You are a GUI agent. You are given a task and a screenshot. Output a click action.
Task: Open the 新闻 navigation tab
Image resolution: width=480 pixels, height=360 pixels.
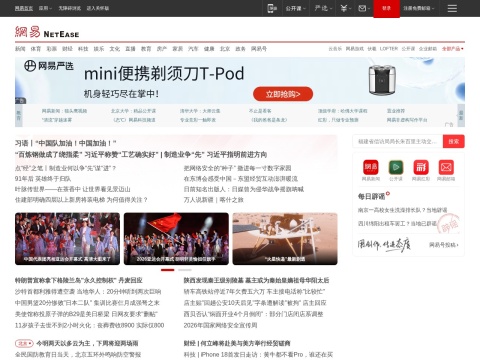20,49
